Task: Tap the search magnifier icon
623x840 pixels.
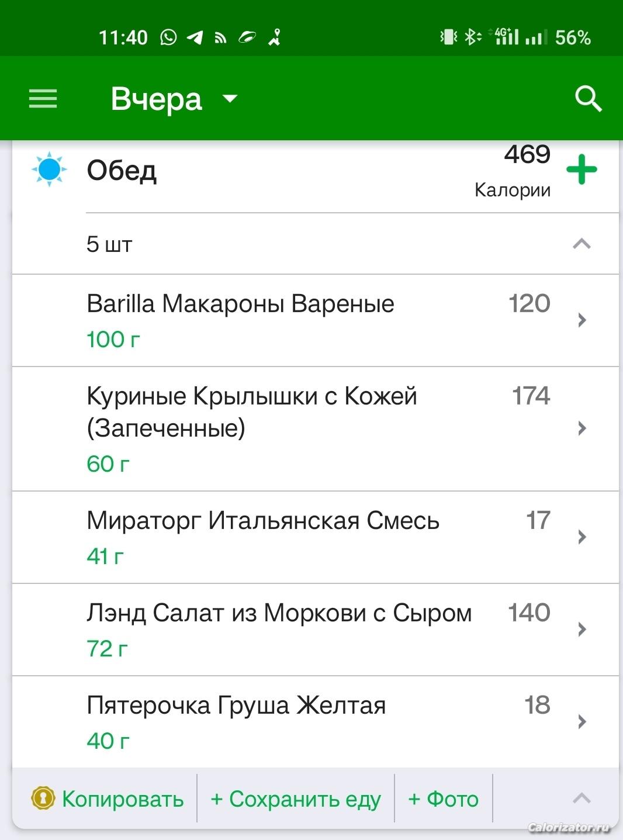Action: coord(588,99)
